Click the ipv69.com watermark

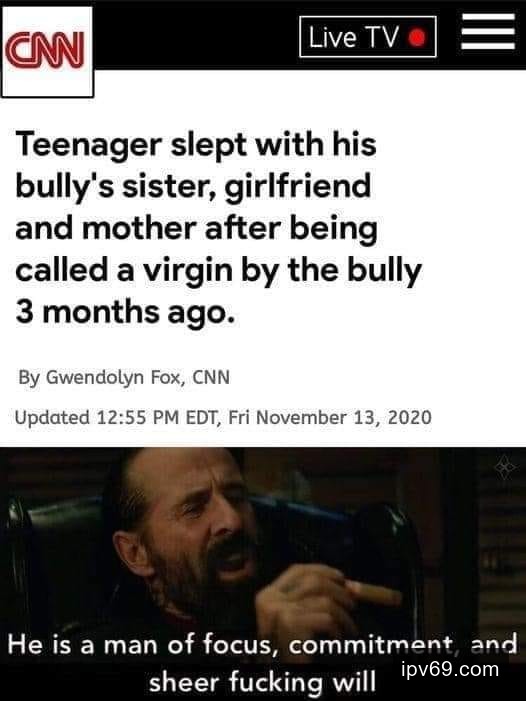[450, 669]
